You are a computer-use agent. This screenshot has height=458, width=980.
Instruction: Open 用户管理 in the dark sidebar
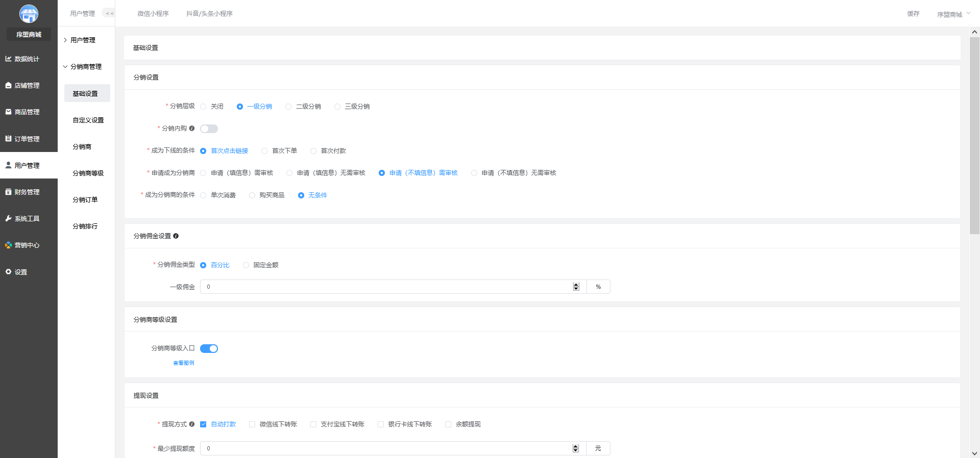tap(29, 165)
